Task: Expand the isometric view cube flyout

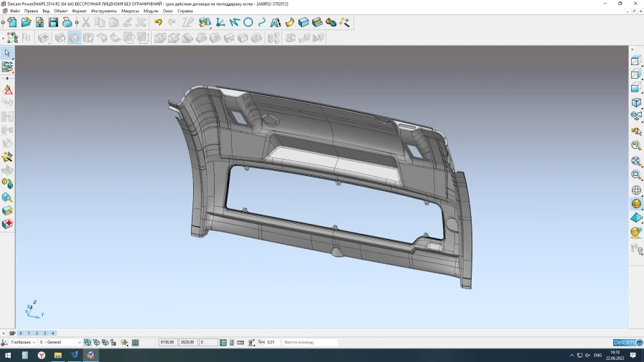Action: point(635,103)
